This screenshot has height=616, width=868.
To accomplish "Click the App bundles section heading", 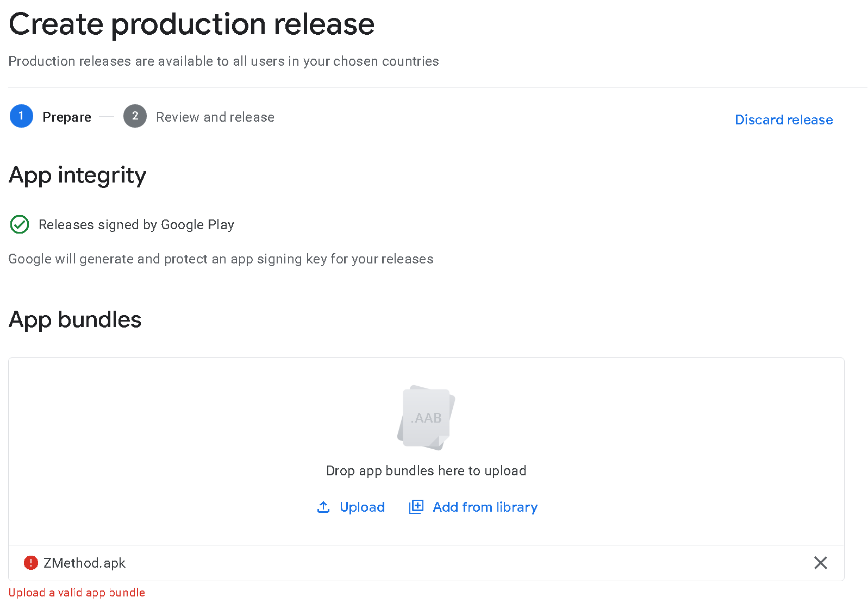I will click(75, 320).
